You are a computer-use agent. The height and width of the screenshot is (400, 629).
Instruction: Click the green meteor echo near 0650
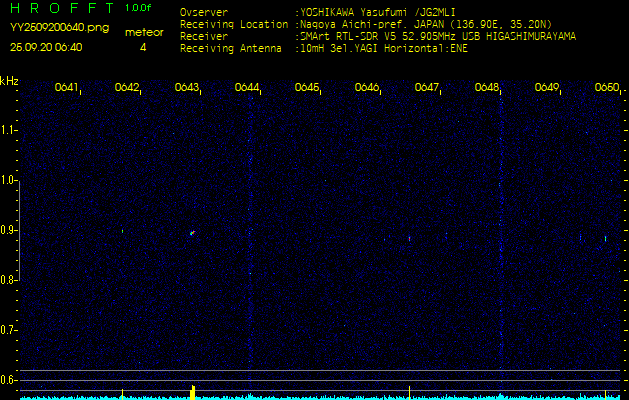(605, 239)
